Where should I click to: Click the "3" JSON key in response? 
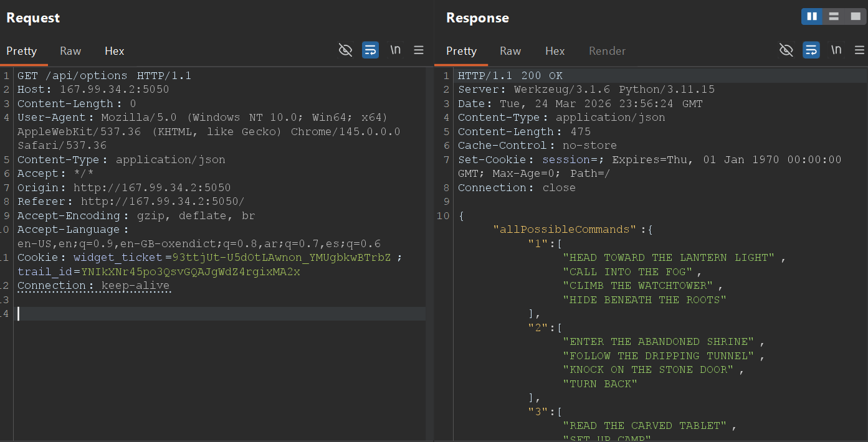point(538,412)
